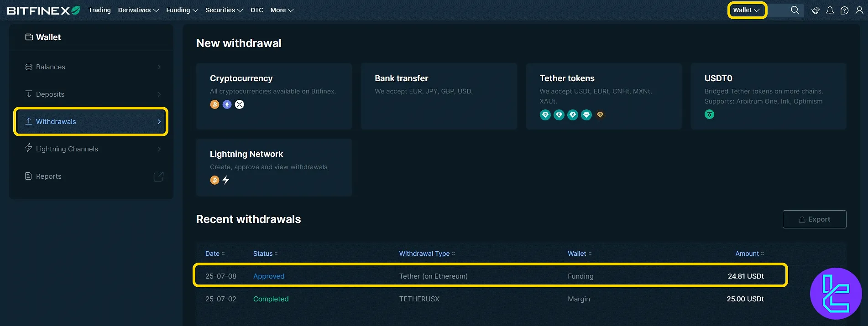Viewport: 868px width, 326px height.
Task: Click the Bitcoin icon in the Lightning Network card
Action: click(x=214, y=180)
